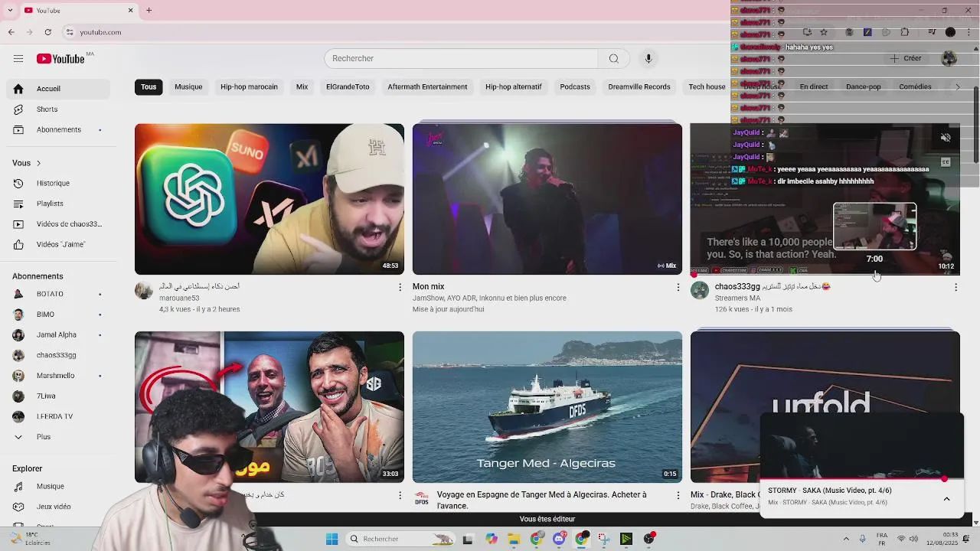Image resolution: width=980 pixels, height=551 pixels.
Task: Open Chrome extensions puzzle icon
Action: [905, 32]
